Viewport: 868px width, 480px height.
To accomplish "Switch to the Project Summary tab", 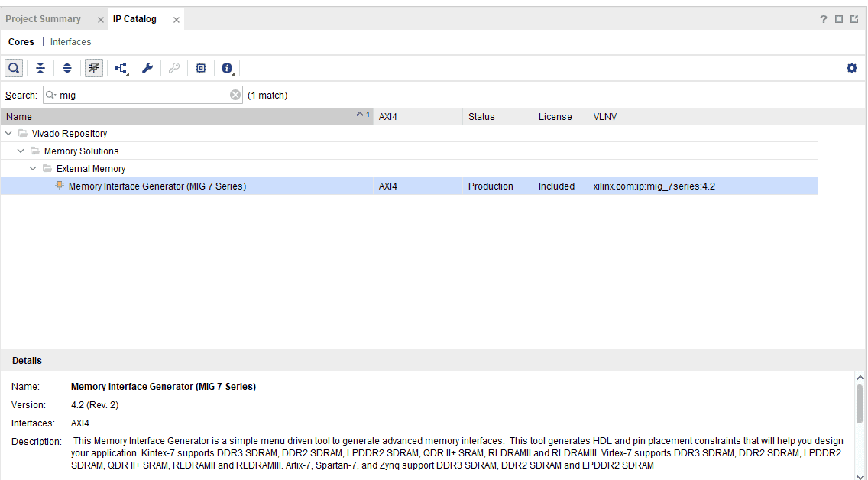I will 44,19.
